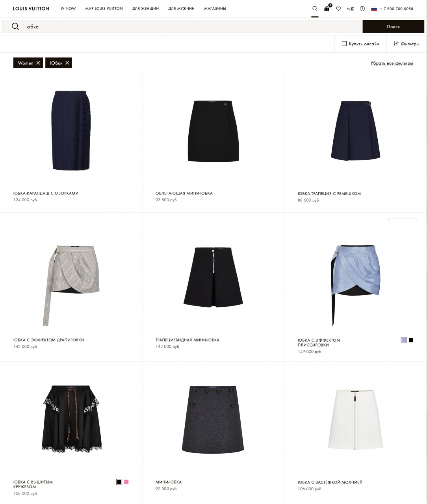Open the search magnifier icon in header
Screen dimensions: 427x504
pos(315,9)
